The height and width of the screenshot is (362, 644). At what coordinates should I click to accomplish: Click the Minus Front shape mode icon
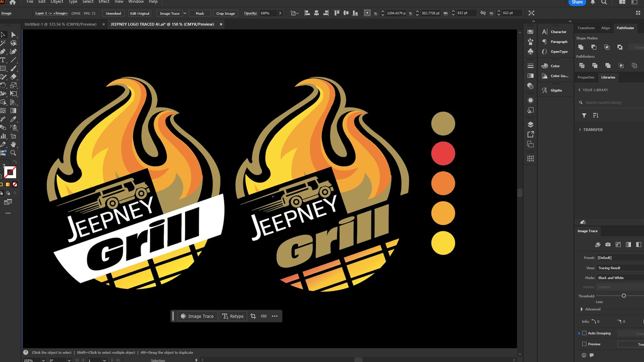click(x=594, y=47)
